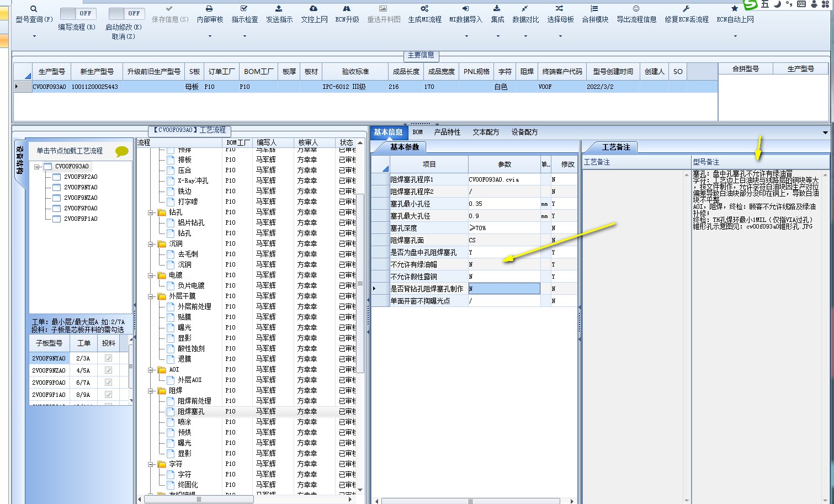The image size is (834, 504).
Task: Collapse the 外层干膜 folder node
Action: pyautogui.click(x=151, y=296)
